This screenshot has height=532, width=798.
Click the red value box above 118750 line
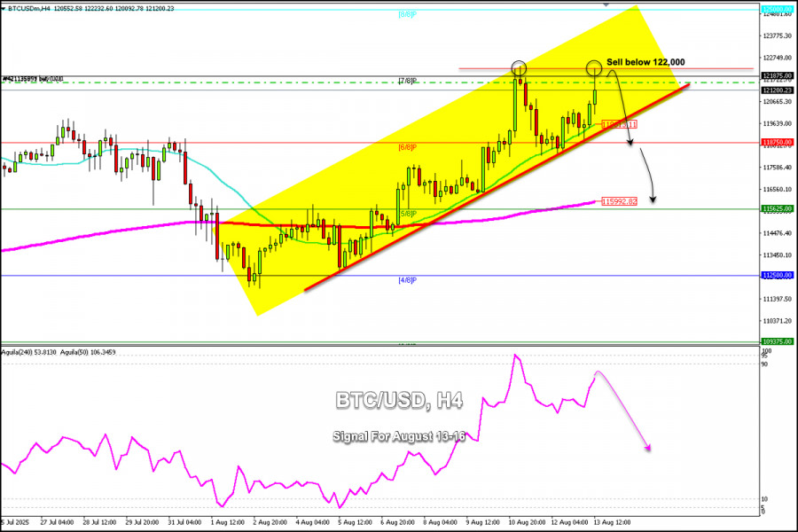[x=620, y=124]
